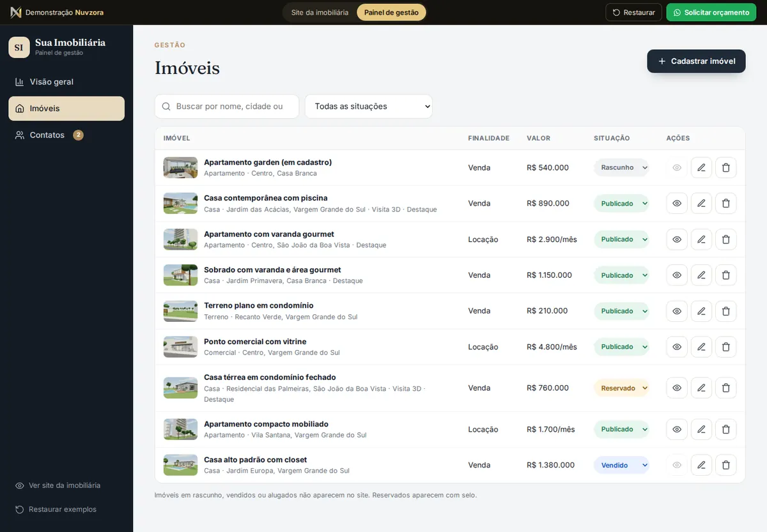Click the Restaurar button in top bar
Viewport: 767px width, 532px height.
point(633,12)
